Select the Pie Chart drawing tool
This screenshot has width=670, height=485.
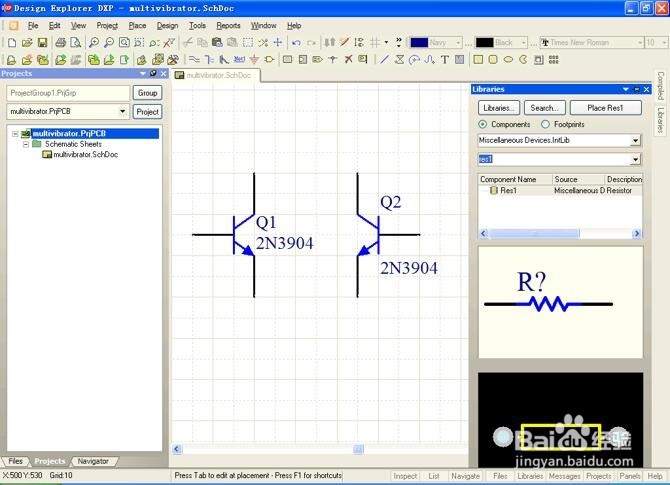pyautogui.click(x=523, y=59)
